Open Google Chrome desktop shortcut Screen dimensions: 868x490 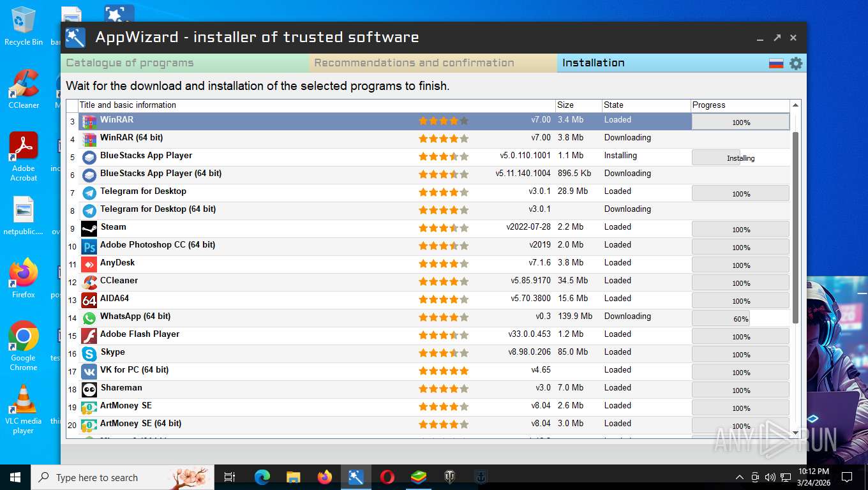pos(24,345)
